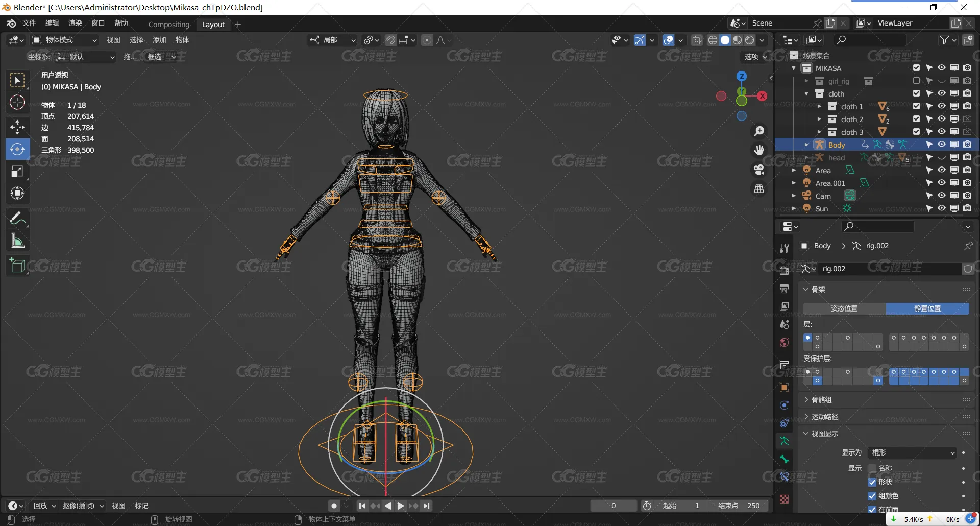This screenshot has width=980, height=526.
Task: Open the Display As dropdown
Action: tap(913, 452)
